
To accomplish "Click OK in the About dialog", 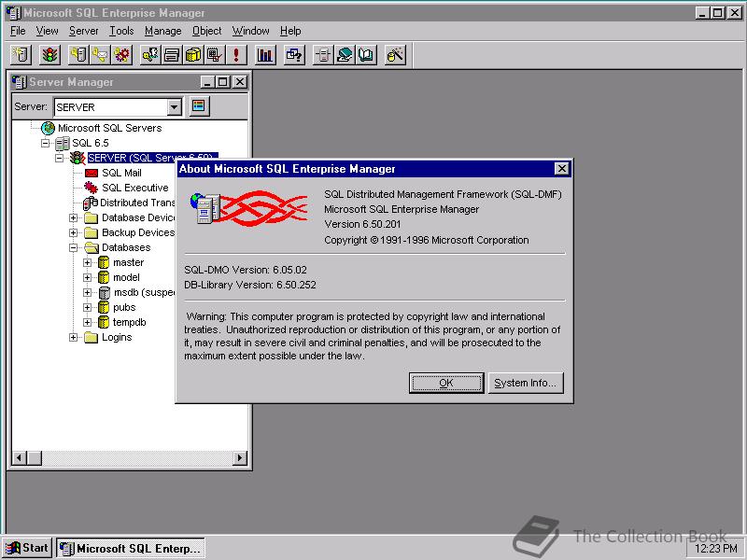I will (446, 383).
